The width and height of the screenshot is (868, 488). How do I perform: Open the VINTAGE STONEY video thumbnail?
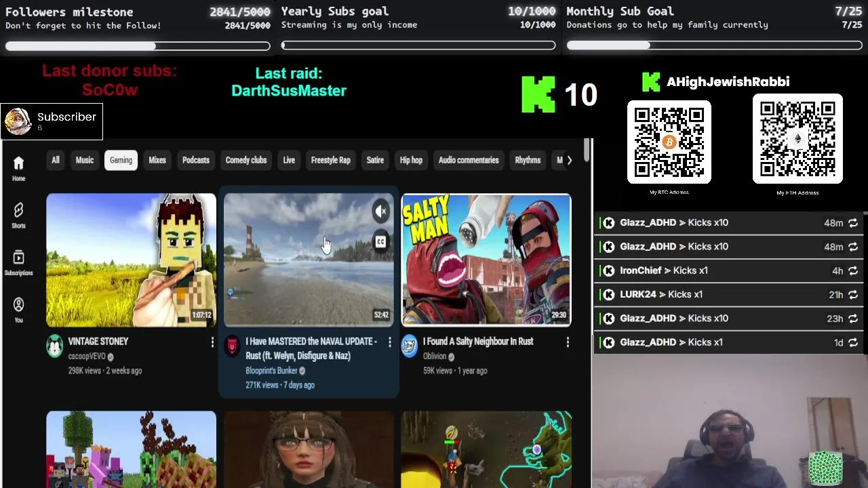pyautogui.click(x=131, y=260)
